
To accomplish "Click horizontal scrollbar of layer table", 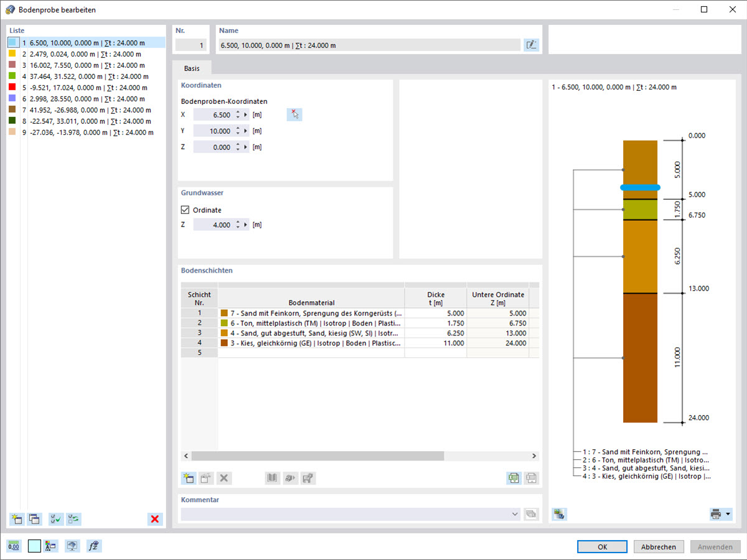I will coord(317,455).
